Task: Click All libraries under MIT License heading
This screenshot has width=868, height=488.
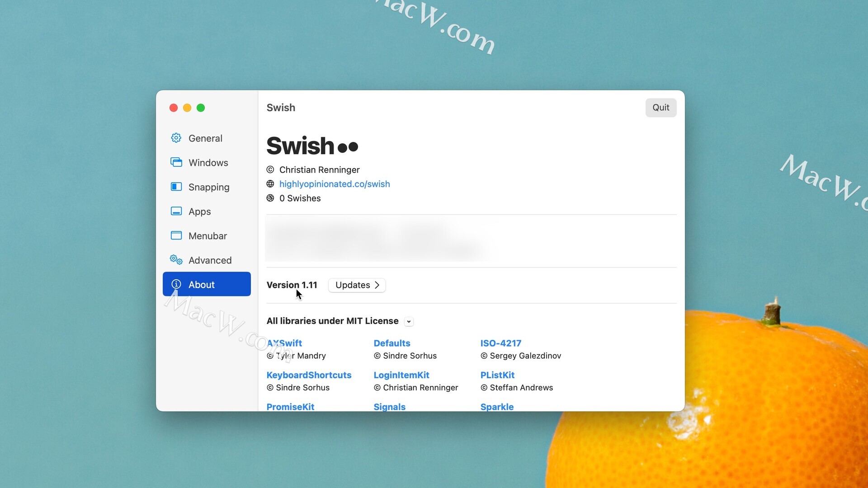Action: [x=333, y=321]
